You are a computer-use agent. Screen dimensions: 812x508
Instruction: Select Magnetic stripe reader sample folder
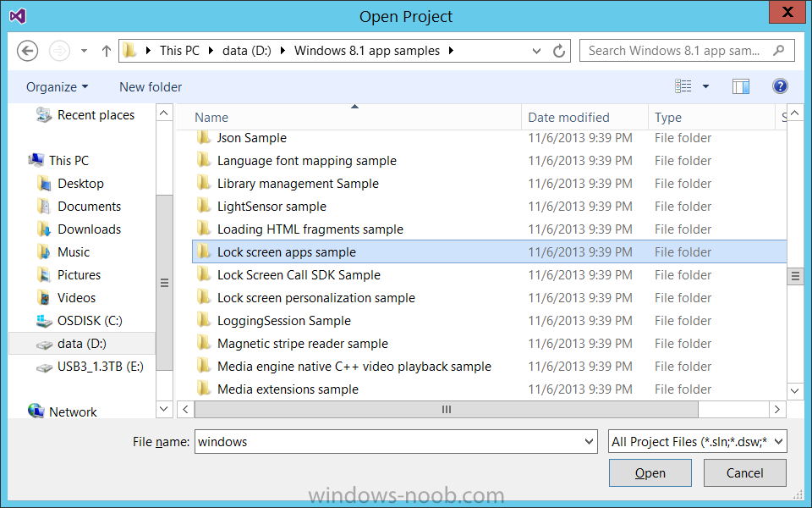[x=303, y=344]
